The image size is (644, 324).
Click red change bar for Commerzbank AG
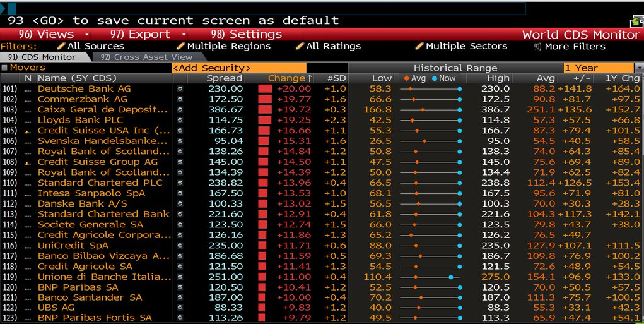point(265,99)
